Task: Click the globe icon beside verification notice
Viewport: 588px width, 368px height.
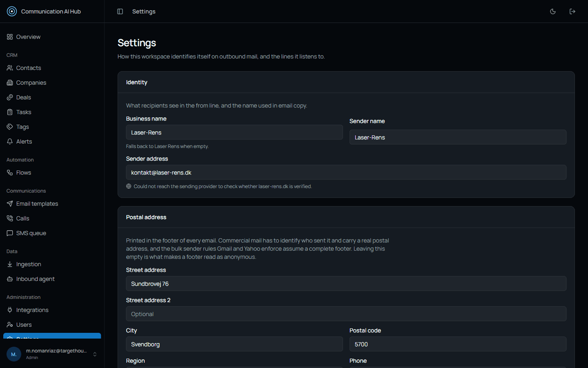Action: (129, 186)
